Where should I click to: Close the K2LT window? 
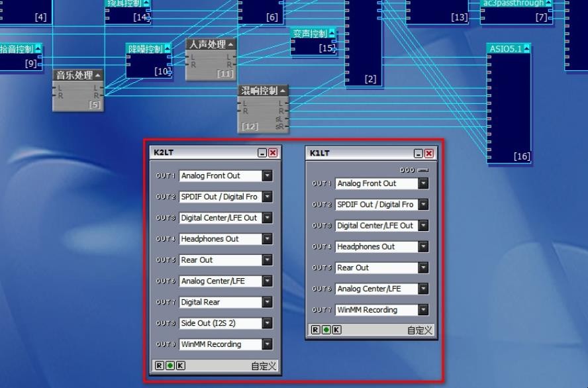coord(273,153)
